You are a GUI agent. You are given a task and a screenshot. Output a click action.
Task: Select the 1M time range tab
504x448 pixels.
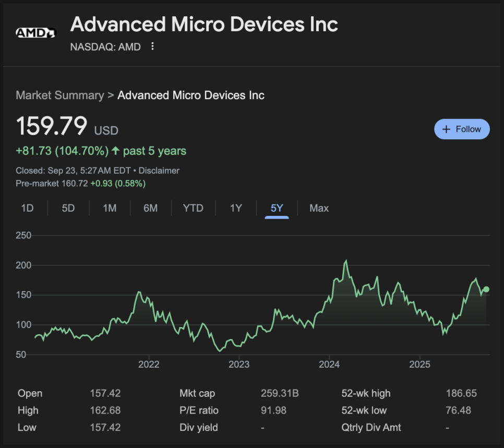click(110, 208)
